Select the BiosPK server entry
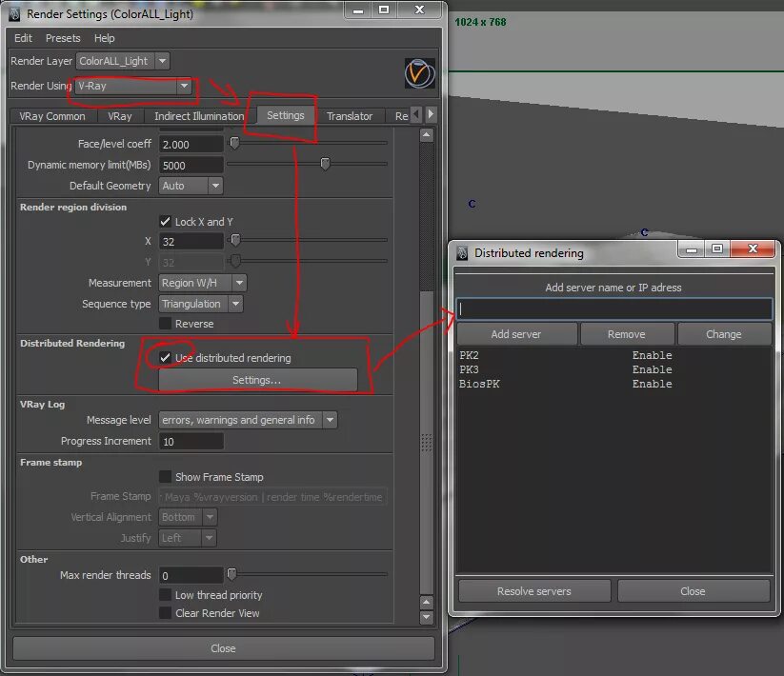This screenshot has width=784, height=676. click(x=614, y=384)
